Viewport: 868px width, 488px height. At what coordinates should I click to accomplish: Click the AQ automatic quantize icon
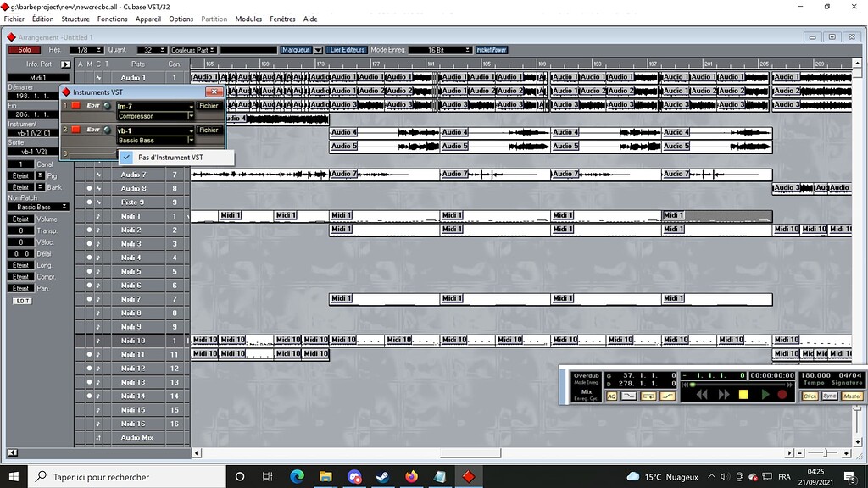click(x=611, y=396)
